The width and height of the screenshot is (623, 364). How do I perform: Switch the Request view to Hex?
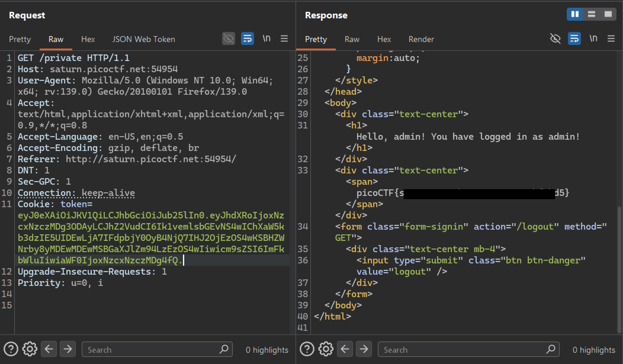point(88,39)
